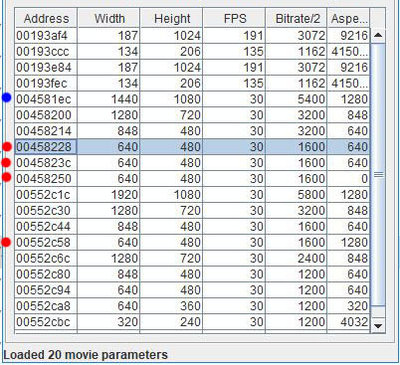
Task: Select address cell 00552c80
Action: [46, 274]
